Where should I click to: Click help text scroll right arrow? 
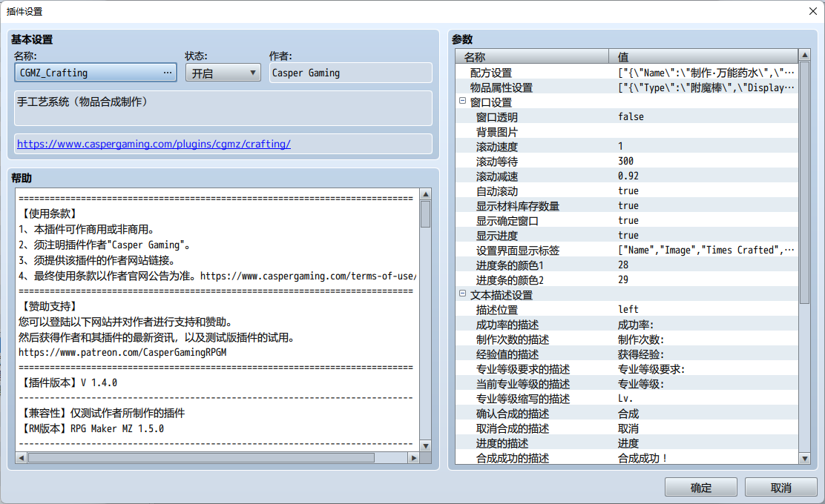[x=413, y=458]
